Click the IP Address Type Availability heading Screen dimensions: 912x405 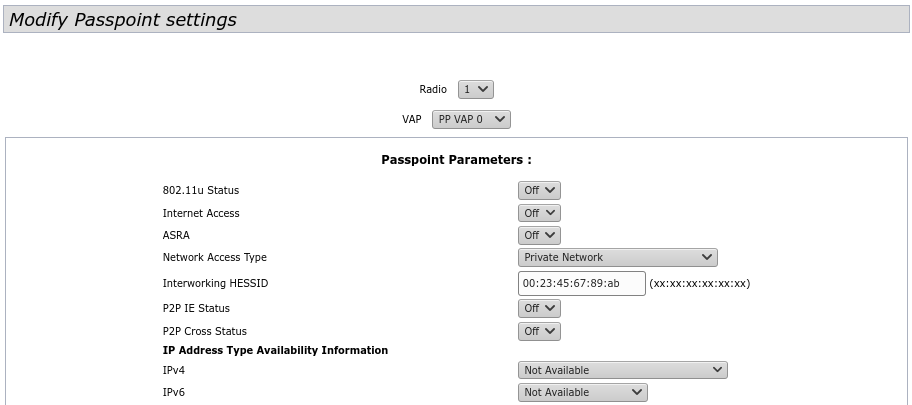275,350
